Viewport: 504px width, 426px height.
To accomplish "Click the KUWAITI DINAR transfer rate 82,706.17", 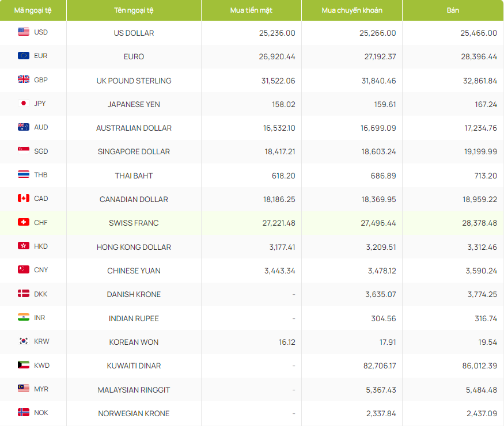I will tap(378, 366).
